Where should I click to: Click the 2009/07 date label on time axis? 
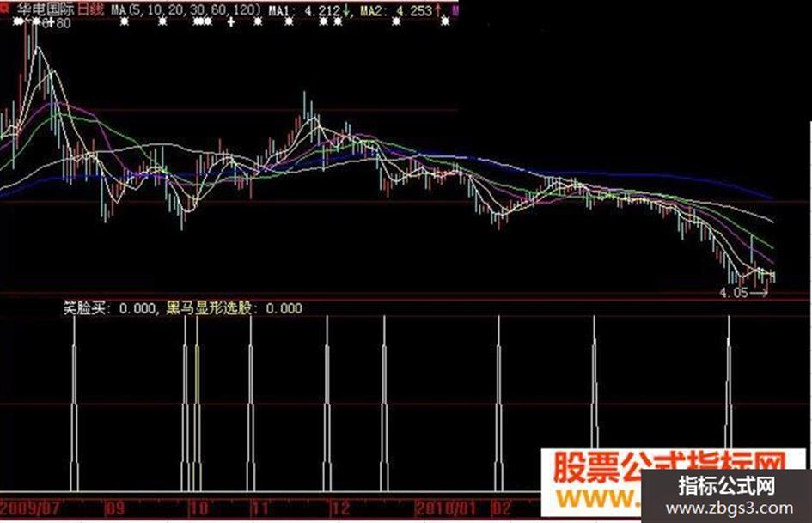31,508
